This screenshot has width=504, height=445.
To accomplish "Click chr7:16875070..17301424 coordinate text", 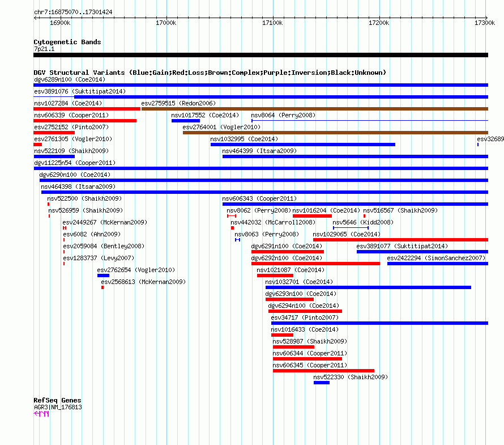I will click(x=73, y=12).
